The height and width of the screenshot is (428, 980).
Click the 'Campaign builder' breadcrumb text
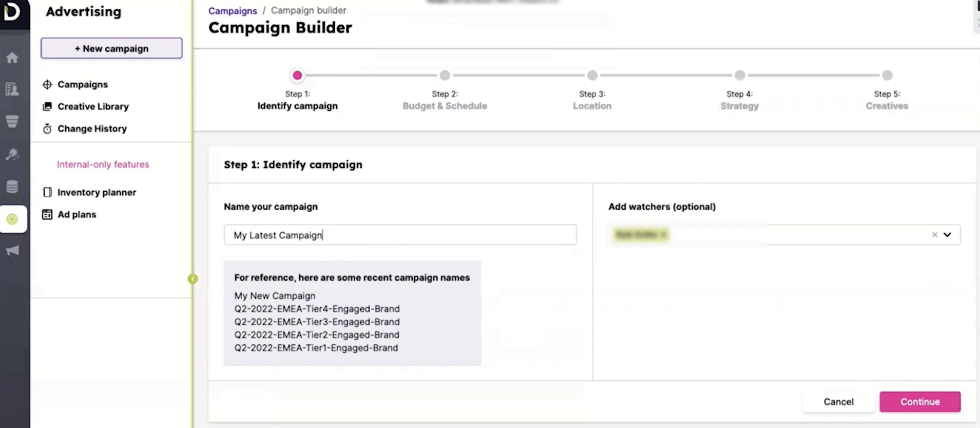click(309, 10)
